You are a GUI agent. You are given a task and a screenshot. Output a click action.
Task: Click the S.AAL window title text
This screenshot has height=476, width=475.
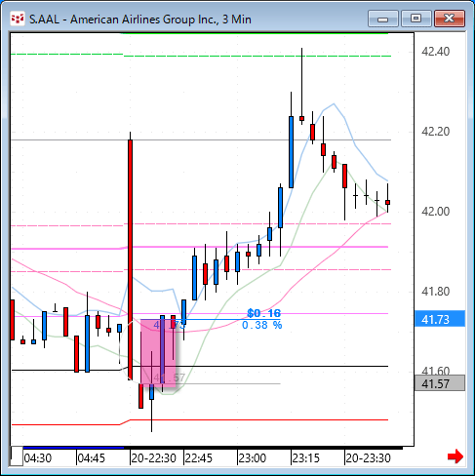click(x=140, y=20)
